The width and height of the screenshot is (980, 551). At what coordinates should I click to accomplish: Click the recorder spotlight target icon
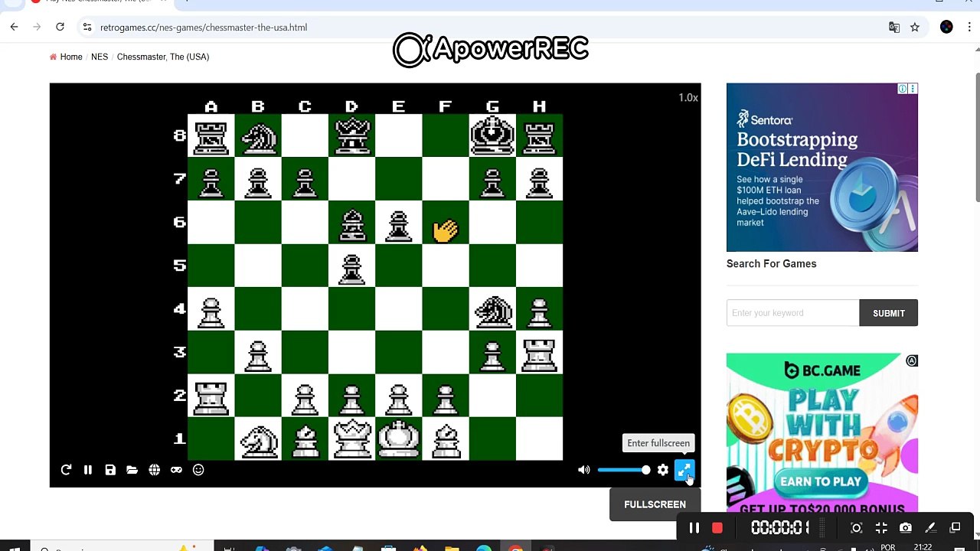(857, 528)
